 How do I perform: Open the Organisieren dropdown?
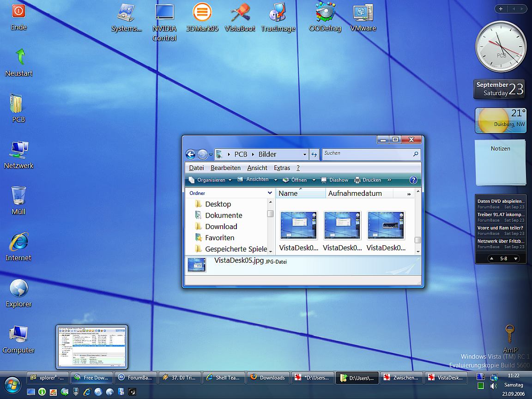211,180
